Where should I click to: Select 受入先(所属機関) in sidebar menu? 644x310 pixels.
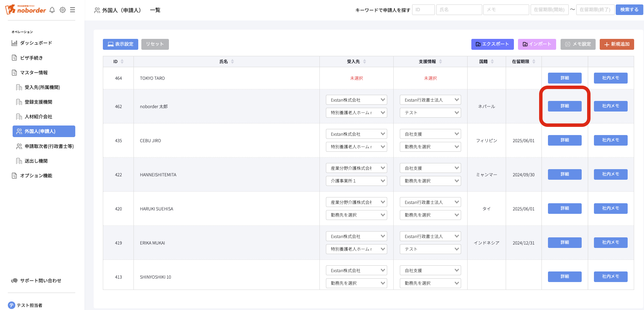tap(42, 87)
